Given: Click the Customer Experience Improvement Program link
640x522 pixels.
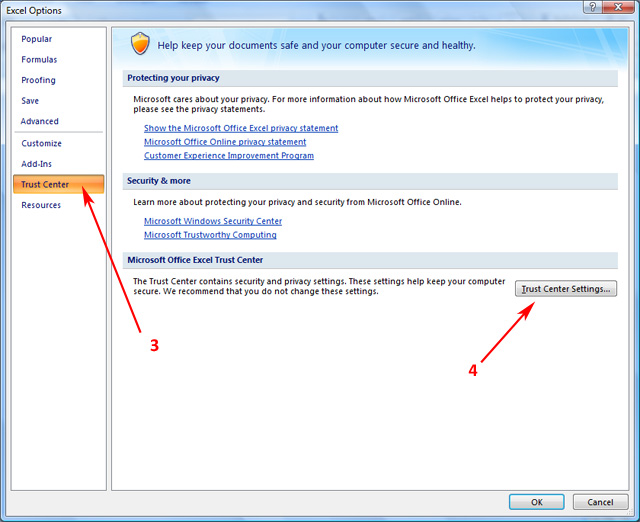Looking at the screenshot, I should [229, 156].
